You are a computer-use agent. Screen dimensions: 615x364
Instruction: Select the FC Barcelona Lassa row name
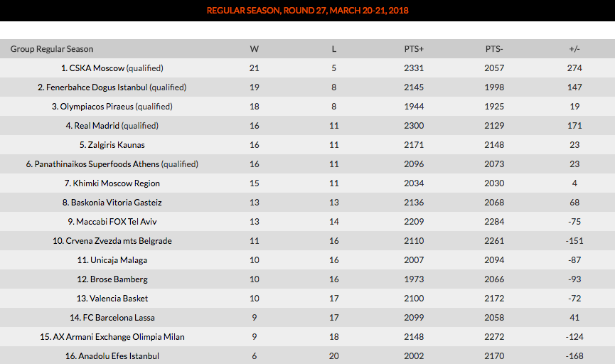click(112, 318)
